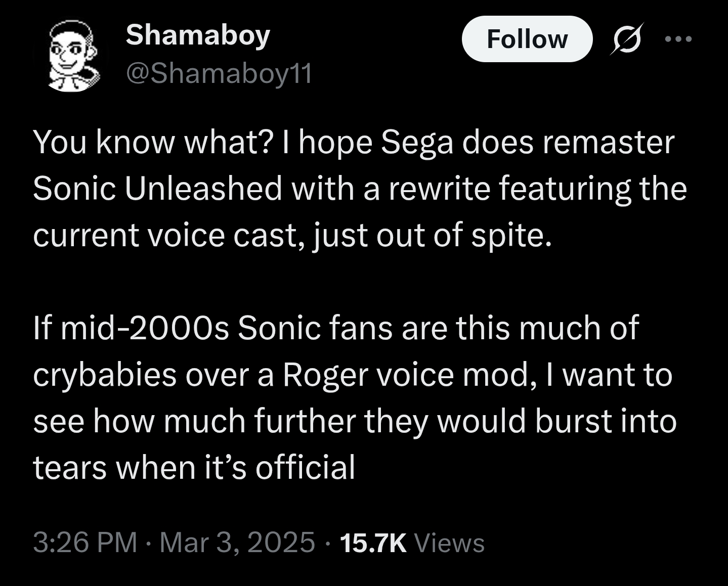Click the word "crybabies" in the tweet

click(x=105, y=375)
